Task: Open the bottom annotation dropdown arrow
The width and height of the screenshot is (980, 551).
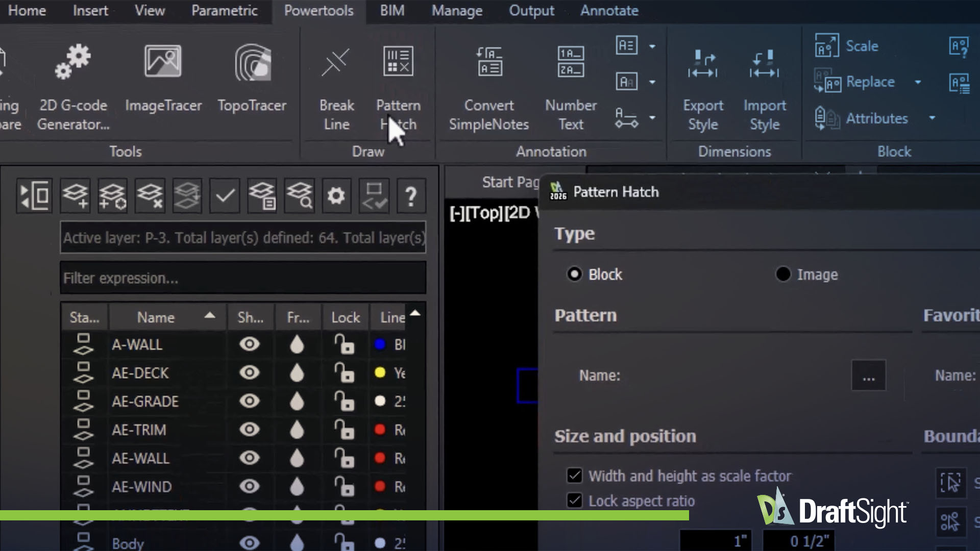Action: click(x=652, y=118)
